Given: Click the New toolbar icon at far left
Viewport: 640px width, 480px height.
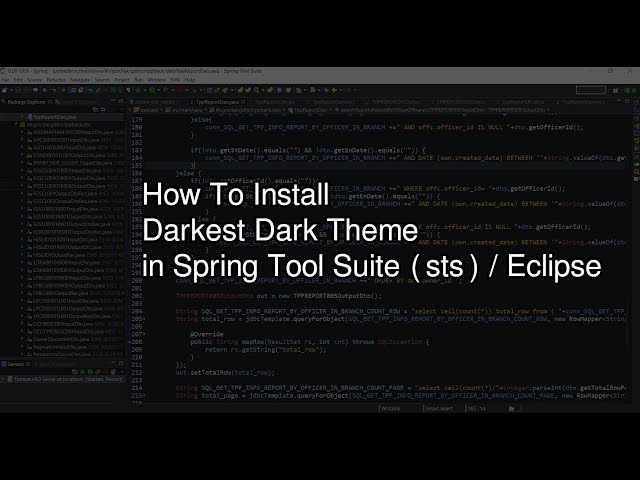Looking at the screenshot, I should (4, 90).
